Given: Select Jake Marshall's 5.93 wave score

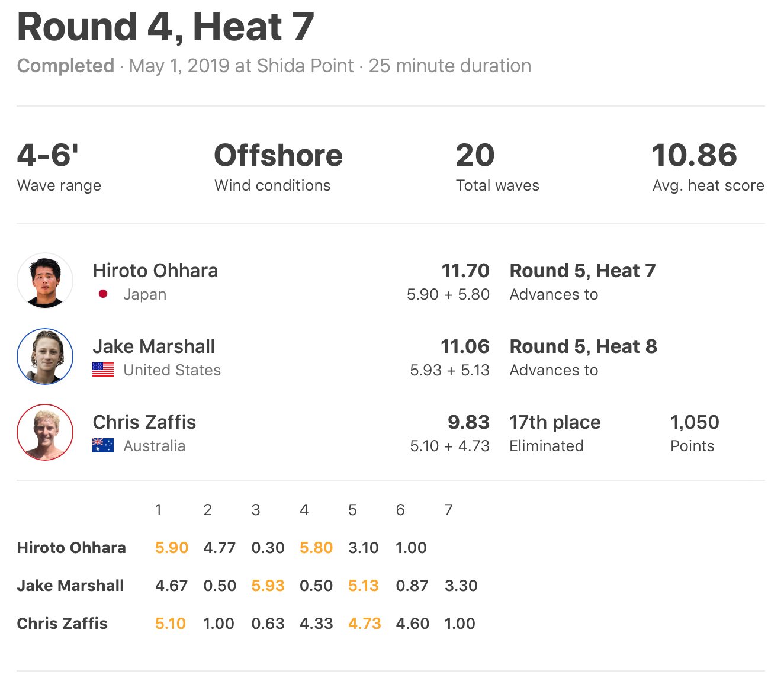Looking at the screenshot, I should 268,586.
